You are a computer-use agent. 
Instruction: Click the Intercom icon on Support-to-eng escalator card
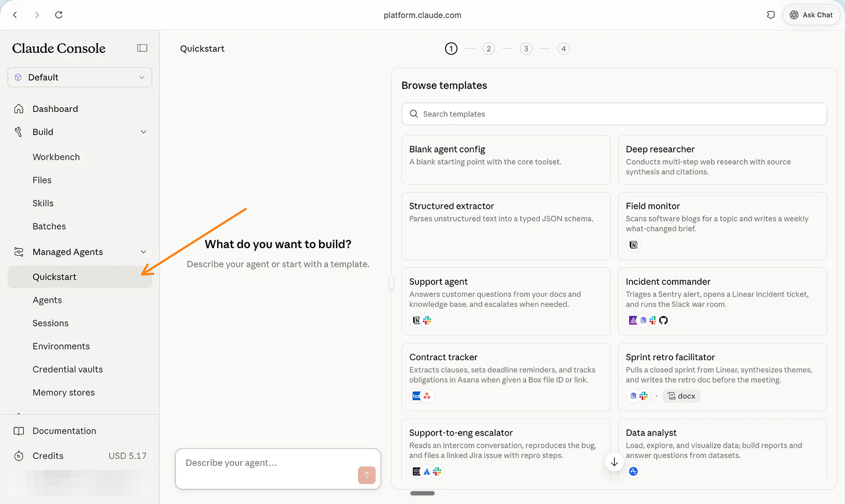coord(416,472)
